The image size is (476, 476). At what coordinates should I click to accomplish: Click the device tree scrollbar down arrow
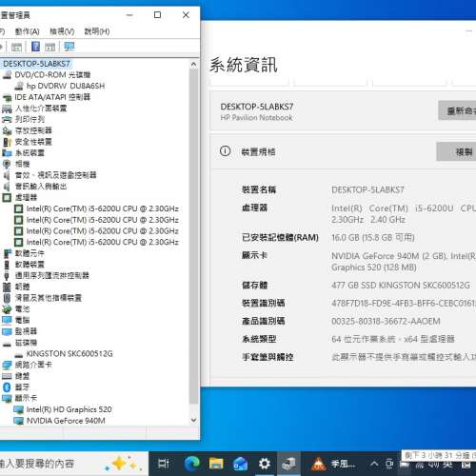(193, 420)
